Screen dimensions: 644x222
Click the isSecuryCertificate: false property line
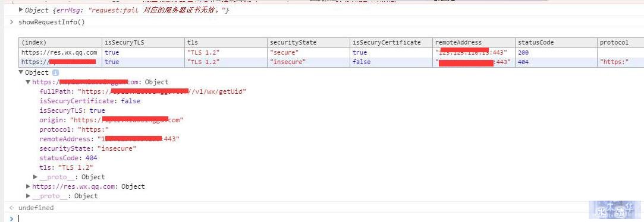point(90,101)
